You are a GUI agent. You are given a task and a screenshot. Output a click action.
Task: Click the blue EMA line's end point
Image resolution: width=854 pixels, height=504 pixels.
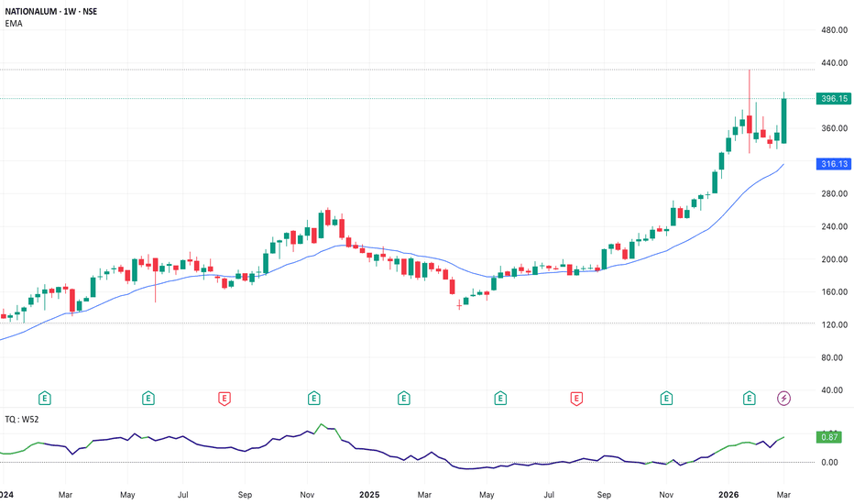pyautogui.click(x=783, y=164)
